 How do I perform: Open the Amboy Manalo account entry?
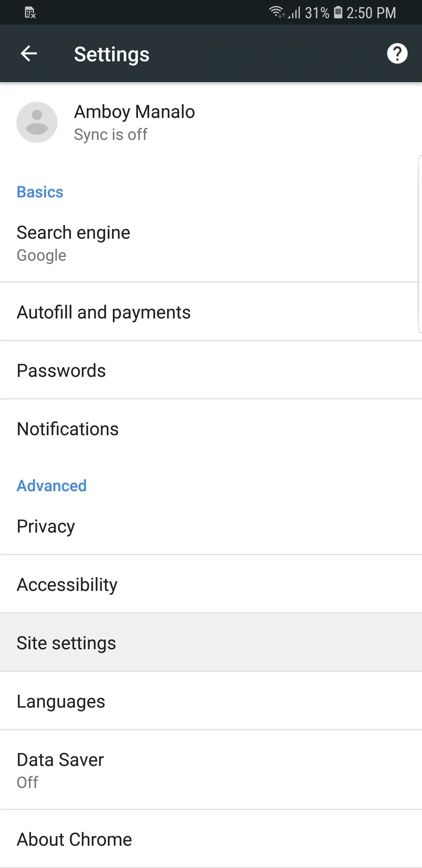click(211, 122)
